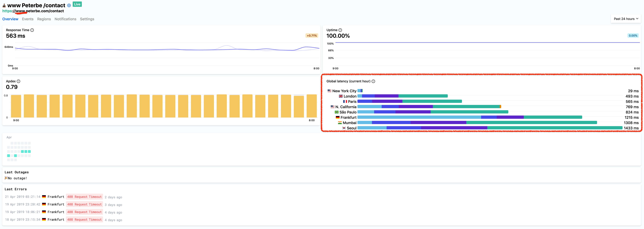Screen dimensions: 644x229
Task: Click the 1308 ms Mumbai latency value
Action: pyautogui.click(x=631, y=123)
